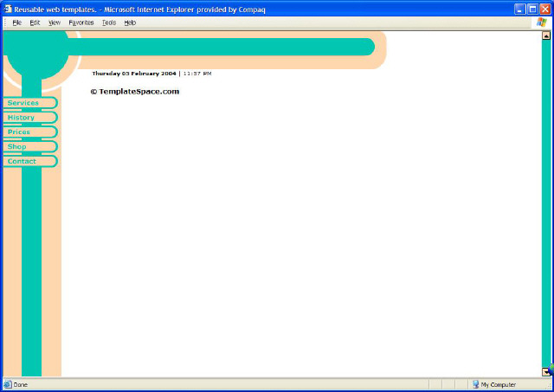Minimize the Internet Explorer window
Image resolution: width=554 pixels, height=392 pixels.
tap(519, 8)
